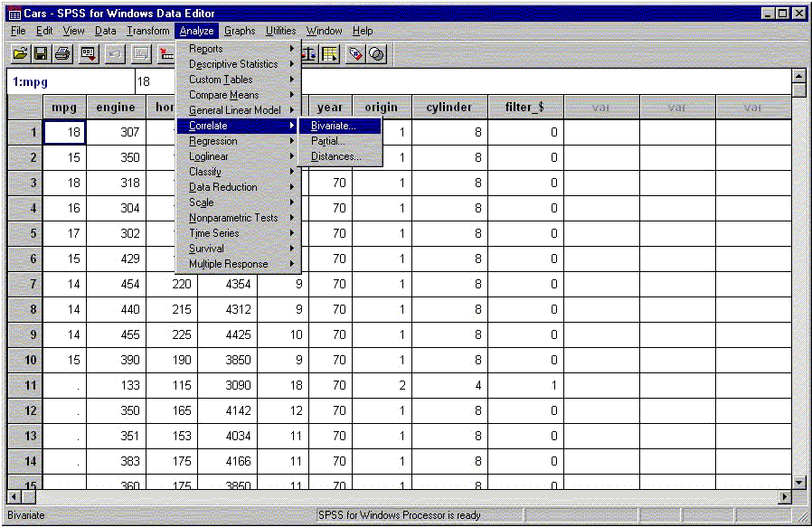Expand the Classify submenu
The width and height of the screenshot is (812, 527).
point(237,172)
